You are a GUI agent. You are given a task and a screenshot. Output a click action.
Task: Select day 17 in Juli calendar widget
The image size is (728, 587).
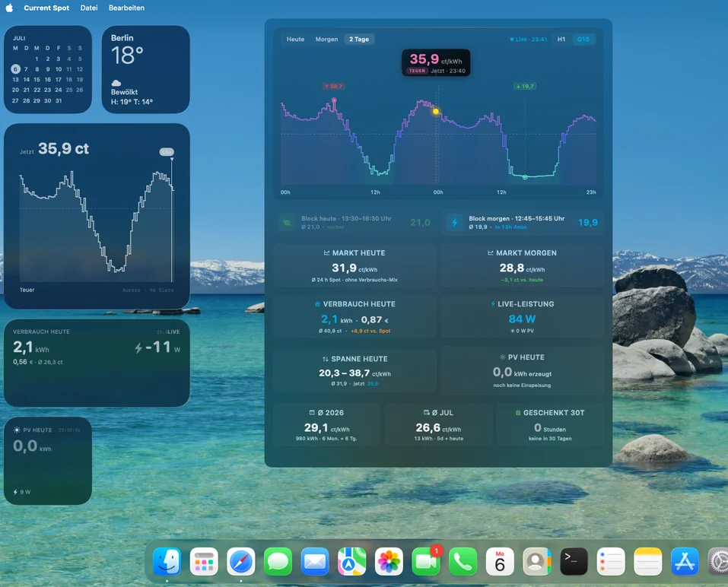pyautogui.click(x=59, y=79)
